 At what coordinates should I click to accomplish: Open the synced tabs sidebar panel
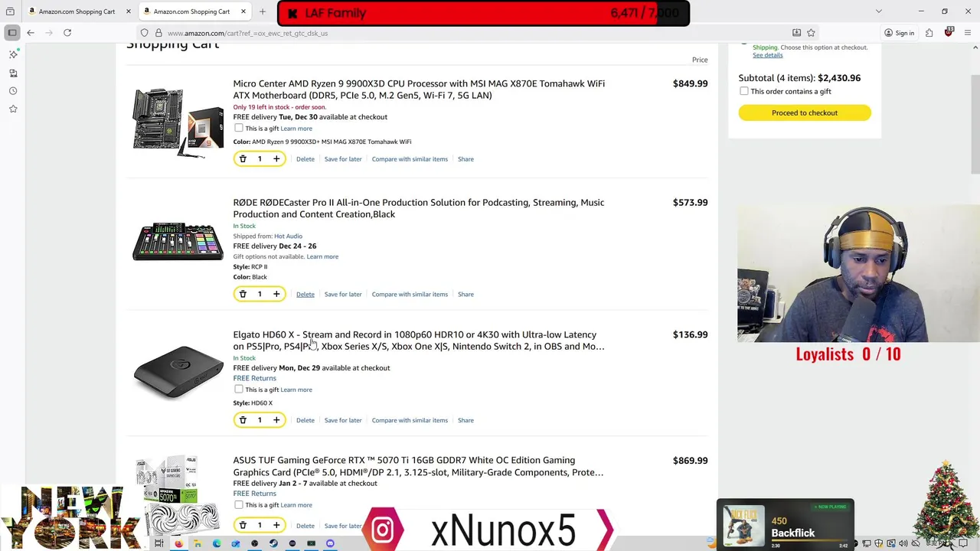(13, 73)
